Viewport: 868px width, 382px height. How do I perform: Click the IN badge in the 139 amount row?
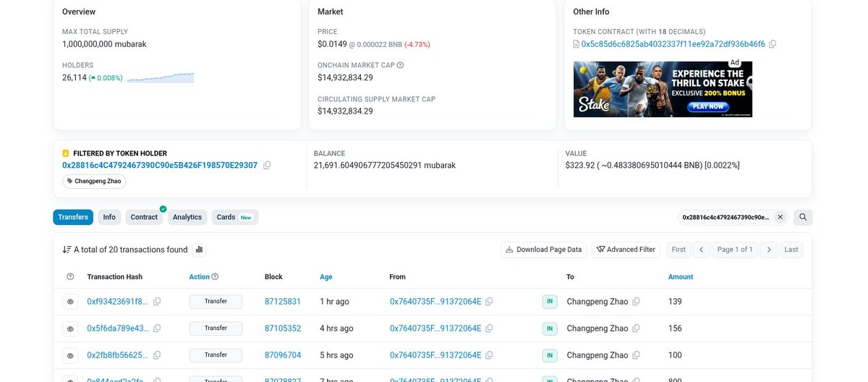click(550, 302)
